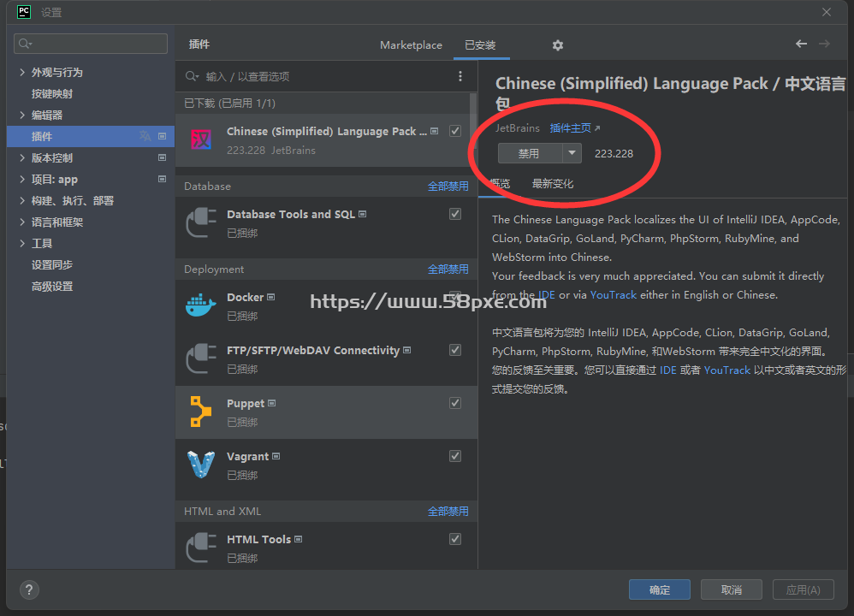Click 全部禁用 for the Deployment group
This screenshot has height=616, width=854.
(448, 269)
